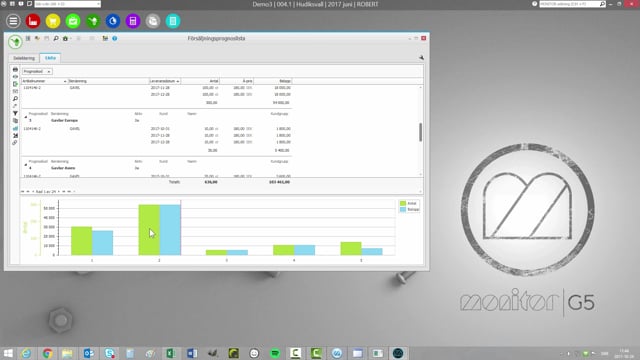The width and height of the screenshot is (640, 360).
Task: Open Outlook from the taskbar
Action: [x=89, y=353]
